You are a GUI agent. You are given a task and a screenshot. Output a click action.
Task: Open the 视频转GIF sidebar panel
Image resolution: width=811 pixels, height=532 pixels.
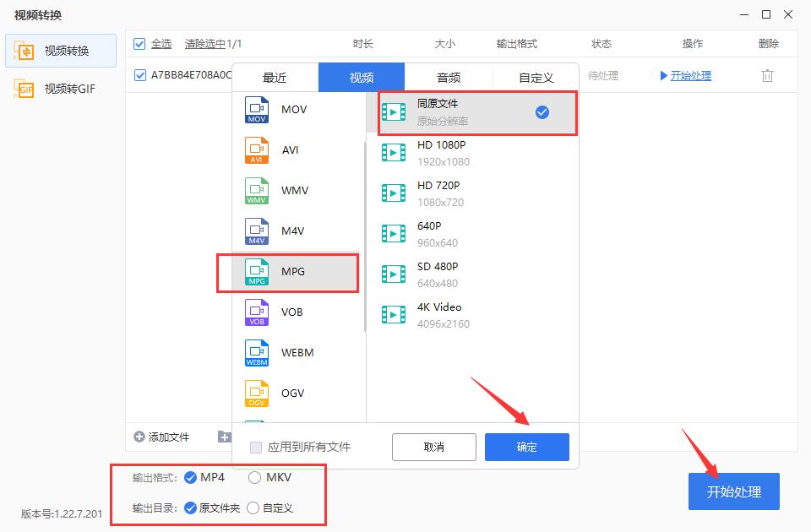click(x=57, y=89)
